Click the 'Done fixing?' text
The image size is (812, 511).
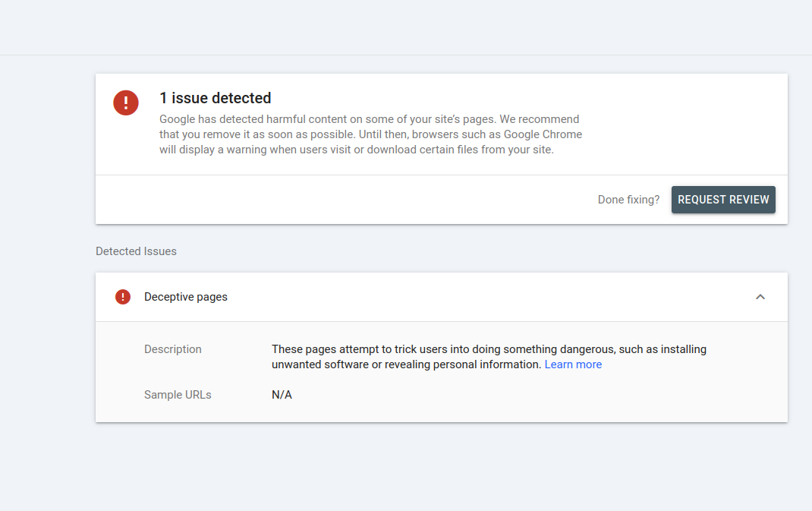click(x=628, y=200)
